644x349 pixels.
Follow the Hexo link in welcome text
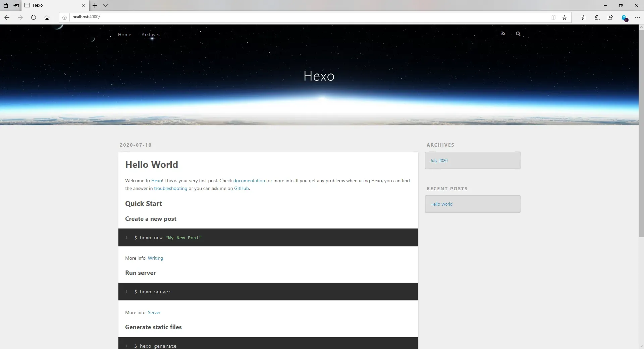(157, 181)
